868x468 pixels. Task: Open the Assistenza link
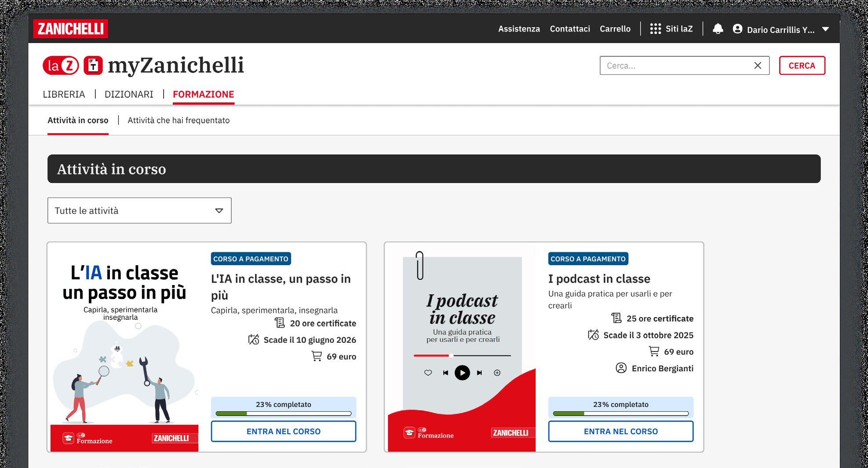(519, 29)
